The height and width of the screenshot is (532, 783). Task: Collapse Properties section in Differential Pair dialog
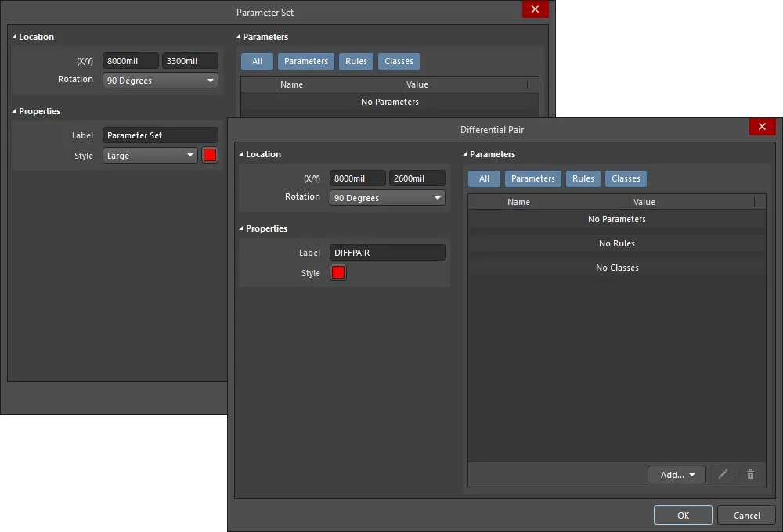click(240, 228)
